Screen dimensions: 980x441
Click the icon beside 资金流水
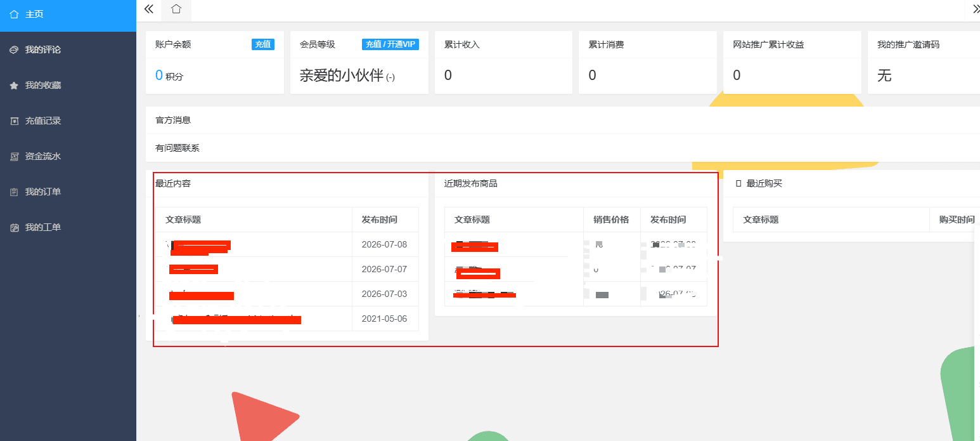14,156
